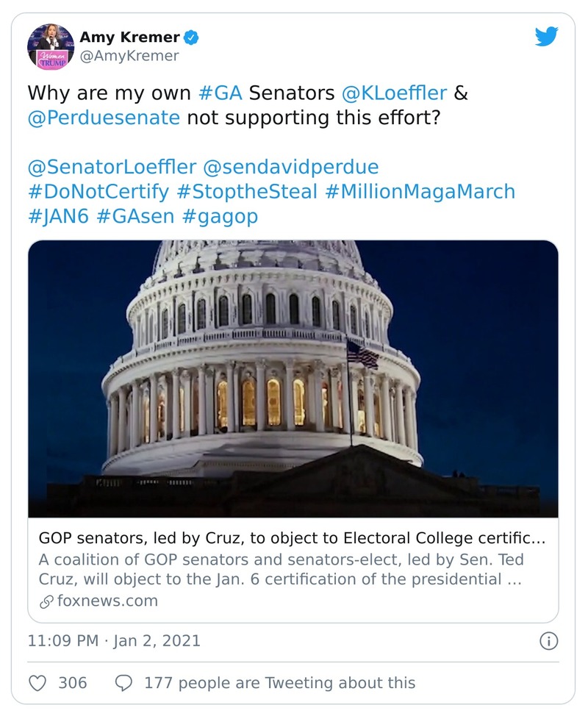
Task: Click the @sendavidperdue mention
Action: click(x=290, y=167)
